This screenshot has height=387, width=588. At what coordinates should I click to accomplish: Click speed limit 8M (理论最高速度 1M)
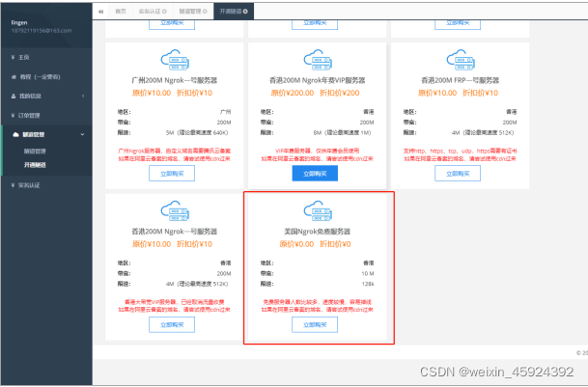342,133
